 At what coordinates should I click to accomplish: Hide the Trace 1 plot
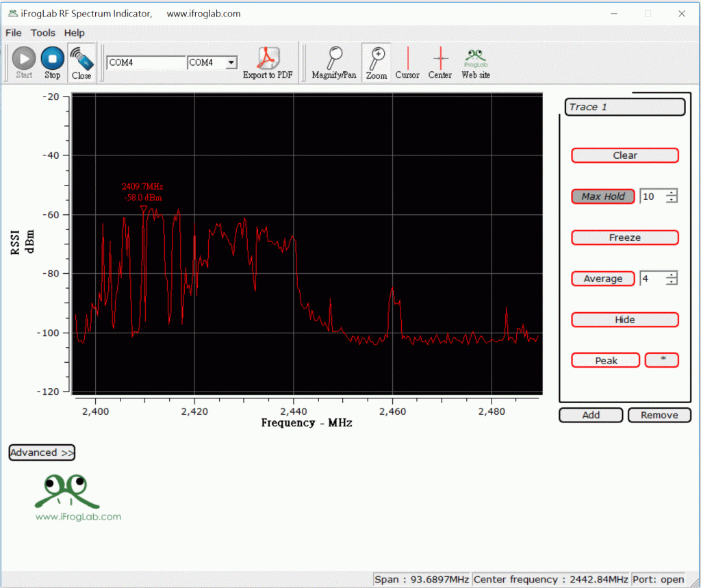pyautogui.click(x=625, y=320)
